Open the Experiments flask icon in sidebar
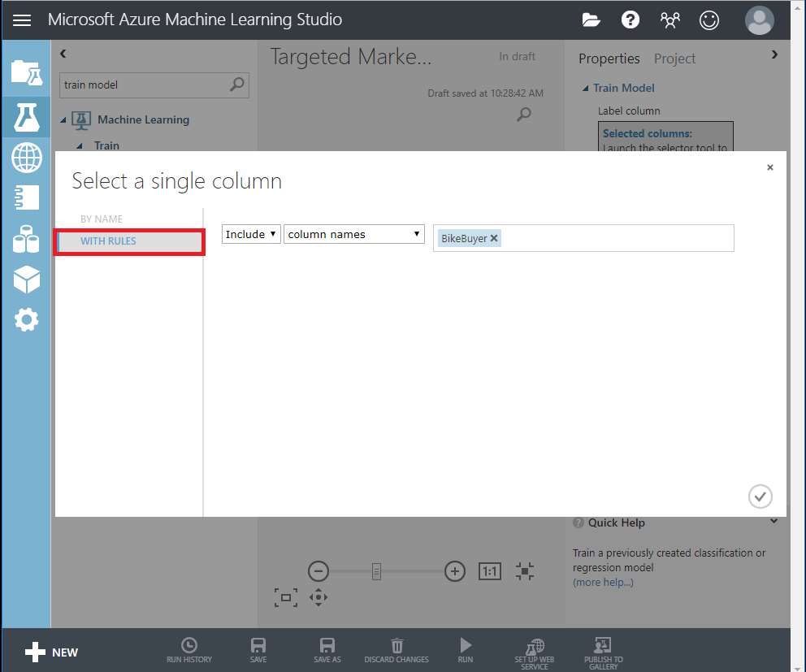This screenshot has width=806, height=672. [26, 118]
